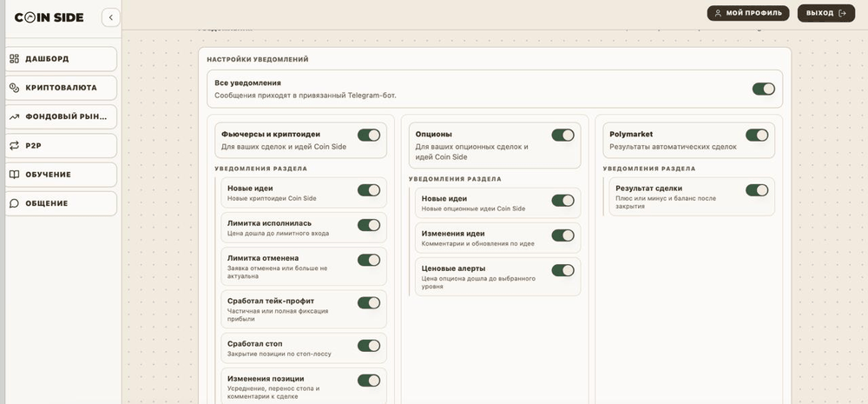Toggle the Ценовые алерты switch

[563, 270]
